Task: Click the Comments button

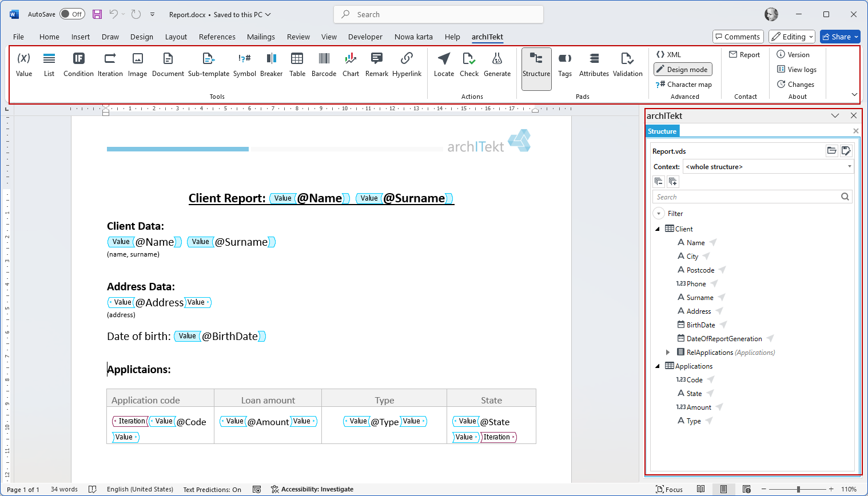Action: [x=738, y=37]
